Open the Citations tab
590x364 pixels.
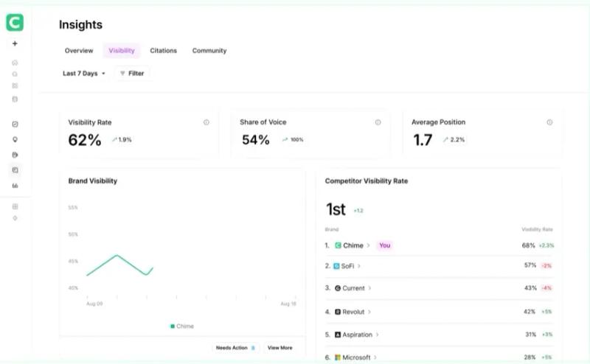click(x=163, y=51)
